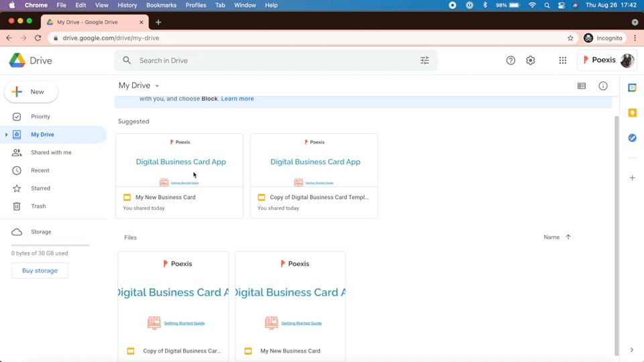Open the History menu
The width and height of the screenshot is (644, 362).
coord(127,5)
